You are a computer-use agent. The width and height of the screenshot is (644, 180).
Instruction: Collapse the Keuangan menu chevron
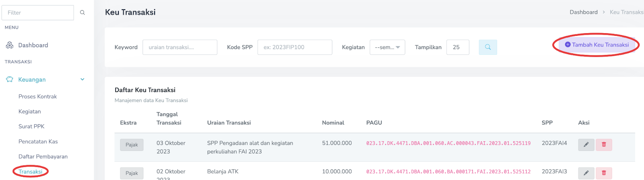click(x=83, y=80)
